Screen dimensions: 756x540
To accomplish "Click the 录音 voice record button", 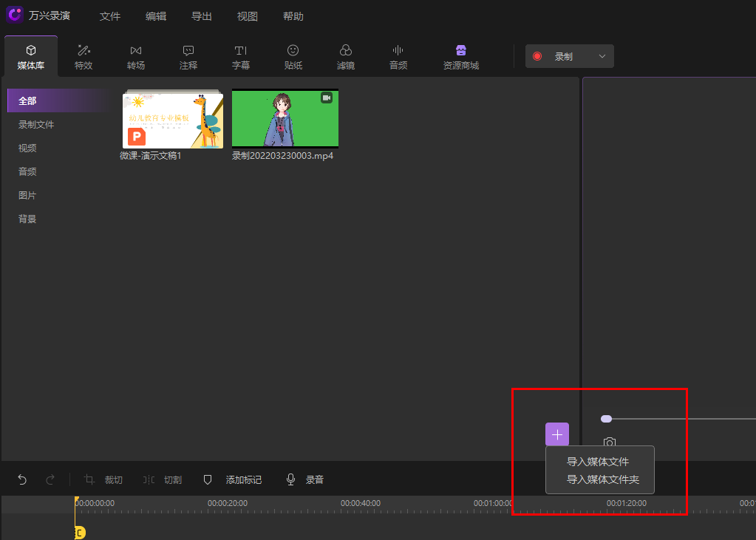I will click(305, 479).
